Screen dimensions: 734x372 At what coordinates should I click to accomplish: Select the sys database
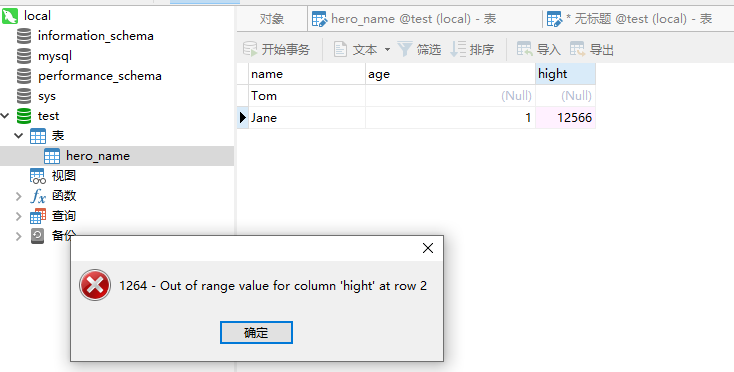[47, 96]
